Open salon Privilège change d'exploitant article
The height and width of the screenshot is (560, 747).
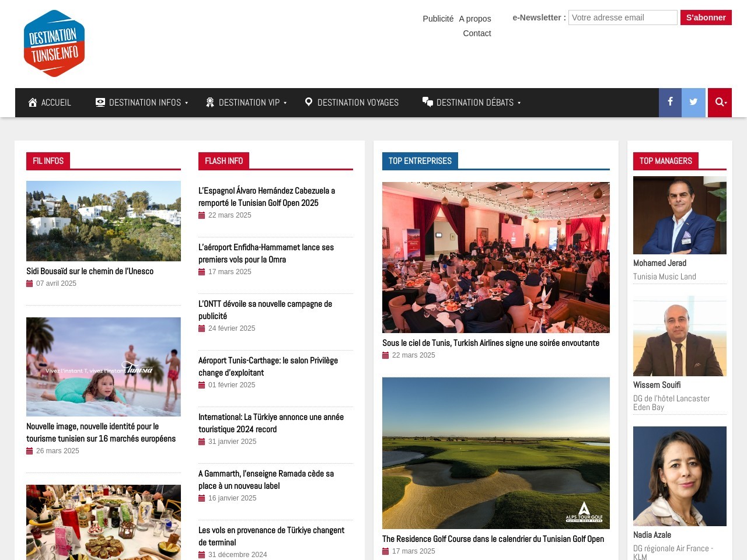tap(268, 366)
